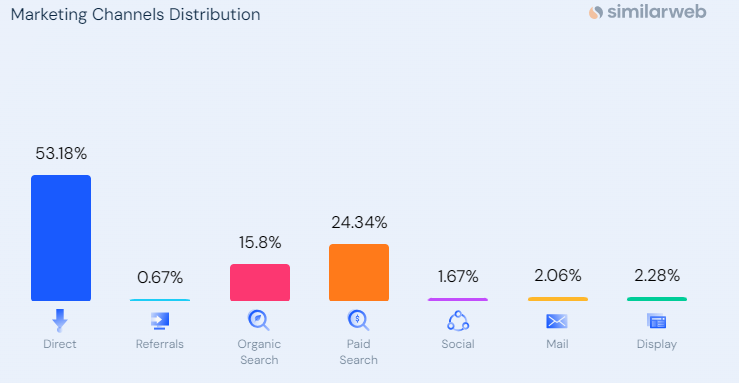Image resolution: width=739 pixels, height=383 pixels.
Task: Click the orange Paid Search bar
Action: pos(359,272)
